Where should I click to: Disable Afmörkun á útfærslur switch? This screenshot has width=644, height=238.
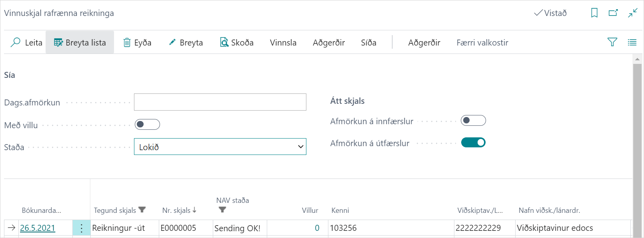pos(473,143)
